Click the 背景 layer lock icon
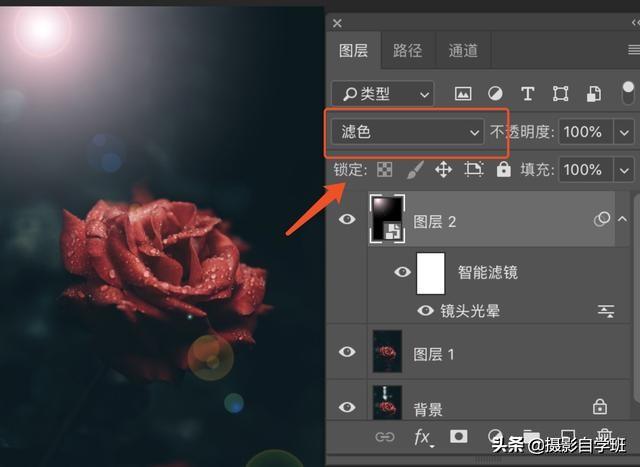The image size is (640, 467). point(600,407)
